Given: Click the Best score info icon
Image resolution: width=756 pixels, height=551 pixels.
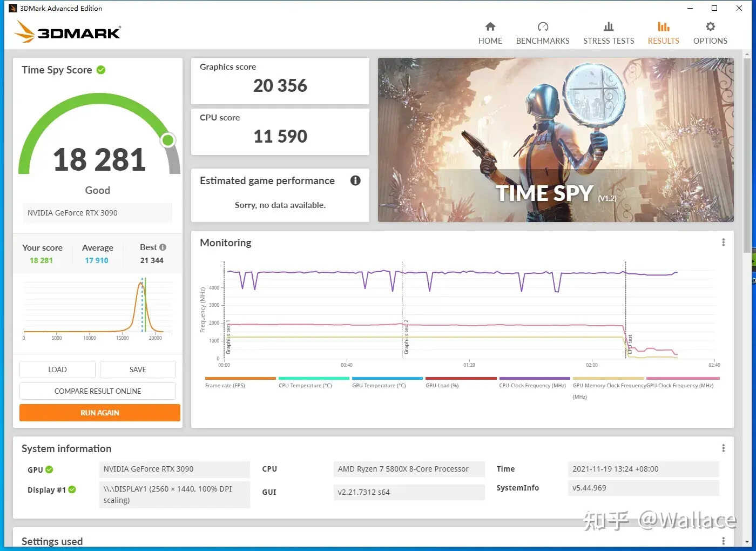Looking at the screenshot, I should 163,247.
